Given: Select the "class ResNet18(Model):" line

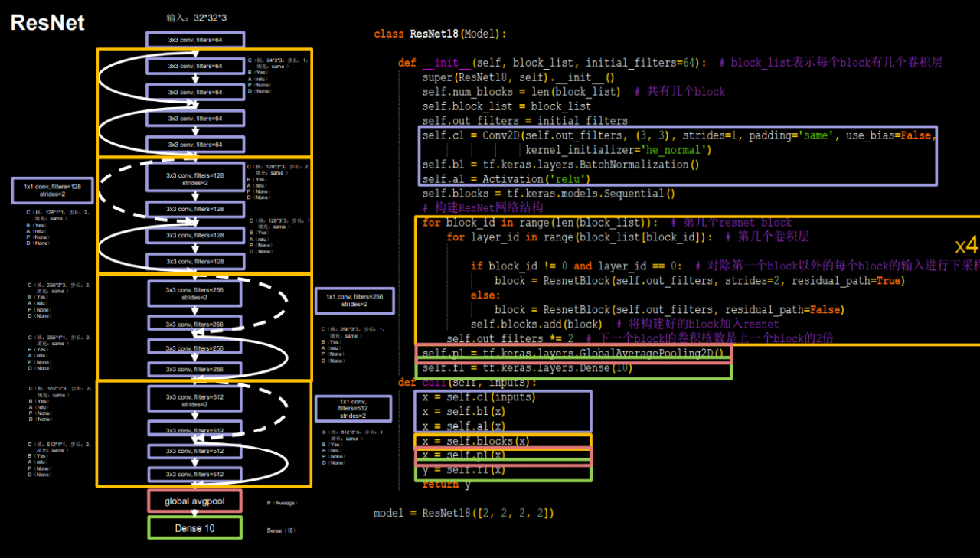Looking at the screenshot, I should click(440, 34).
